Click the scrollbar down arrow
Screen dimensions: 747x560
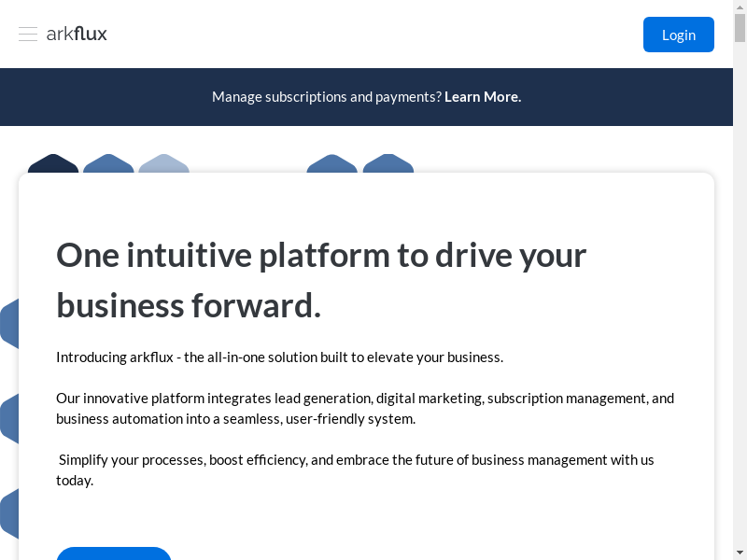[740, 553]
